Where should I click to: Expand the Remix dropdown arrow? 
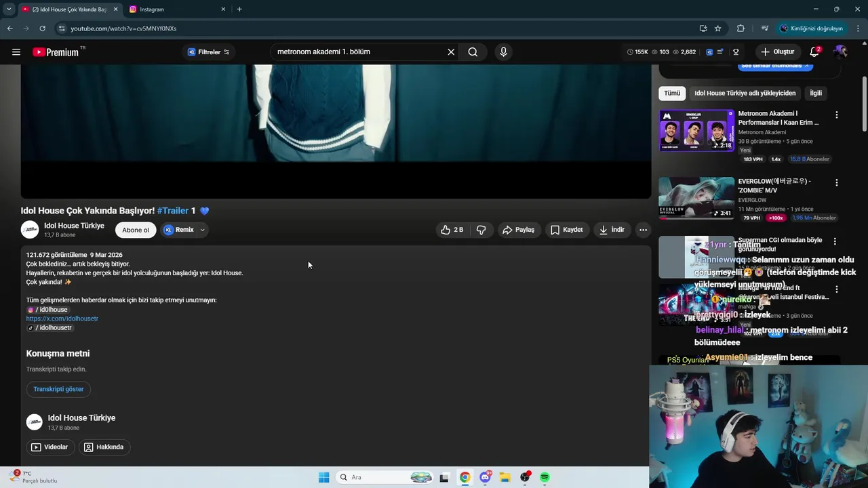202,230
